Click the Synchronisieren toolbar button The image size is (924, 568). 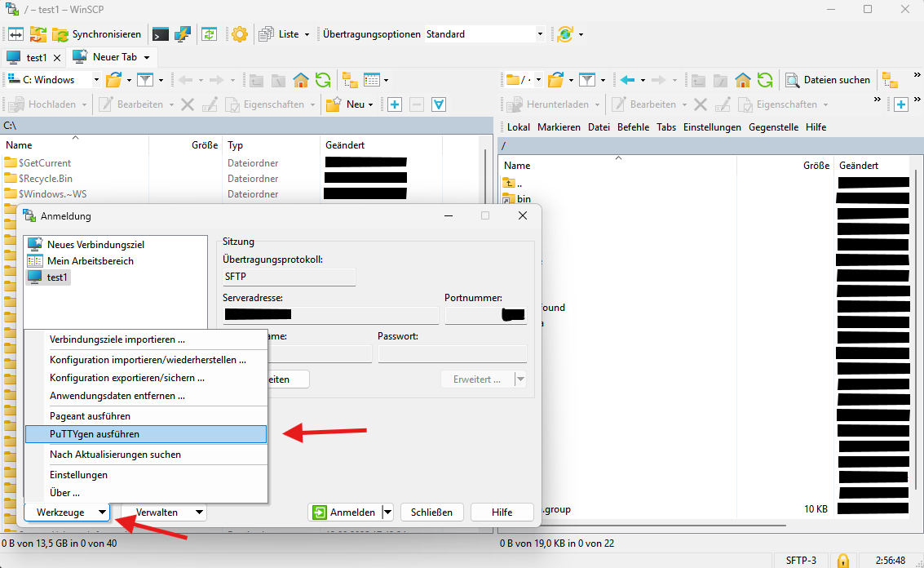[96, 34]
